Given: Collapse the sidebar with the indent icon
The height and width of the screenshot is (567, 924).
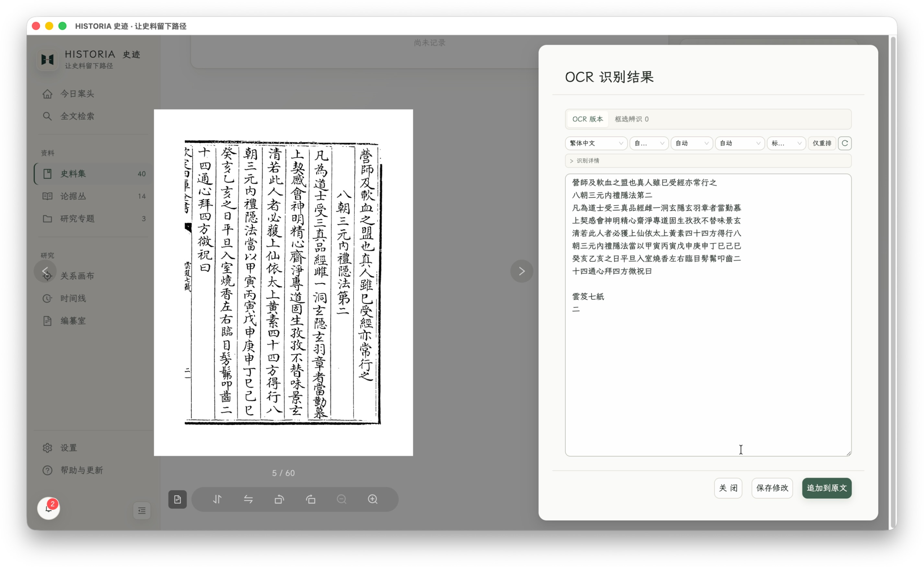Looking at the screenshot, I should tap(142, 511).
